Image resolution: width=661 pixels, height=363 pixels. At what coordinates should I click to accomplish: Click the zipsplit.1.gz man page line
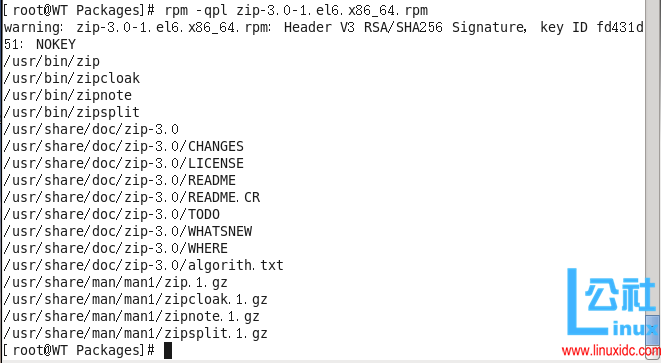pos(136,333)
